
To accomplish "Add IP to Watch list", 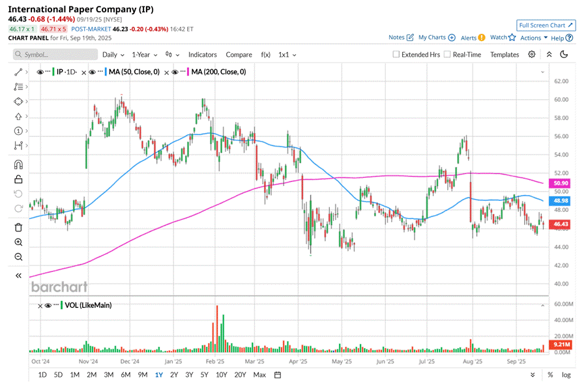I will tap(503, 37).
